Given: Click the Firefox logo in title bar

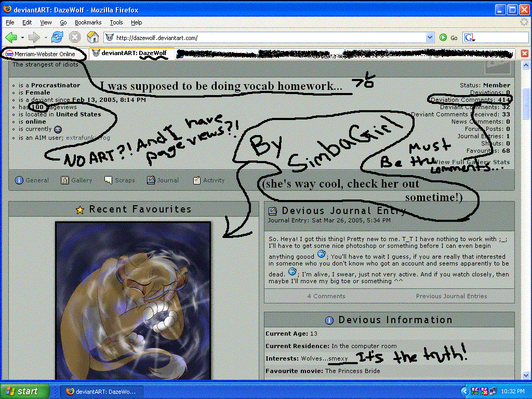Looking at the screenshot, I should pyautogui.click(x=7, y=9).
